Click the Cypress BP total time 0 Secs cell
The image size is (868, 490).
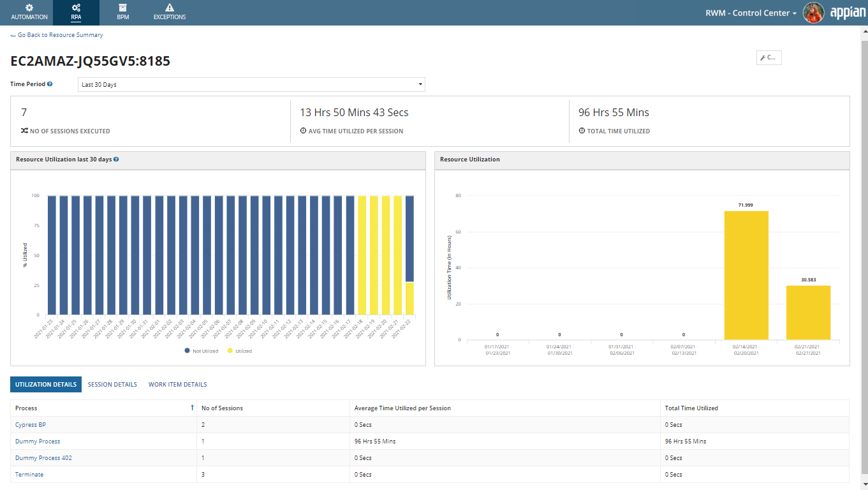point(673,424)
